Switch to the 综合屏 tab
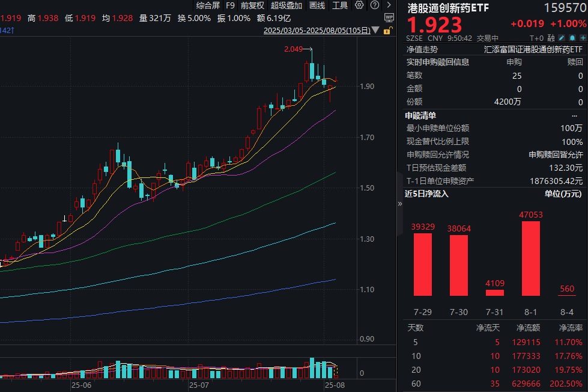 point(207,5)
